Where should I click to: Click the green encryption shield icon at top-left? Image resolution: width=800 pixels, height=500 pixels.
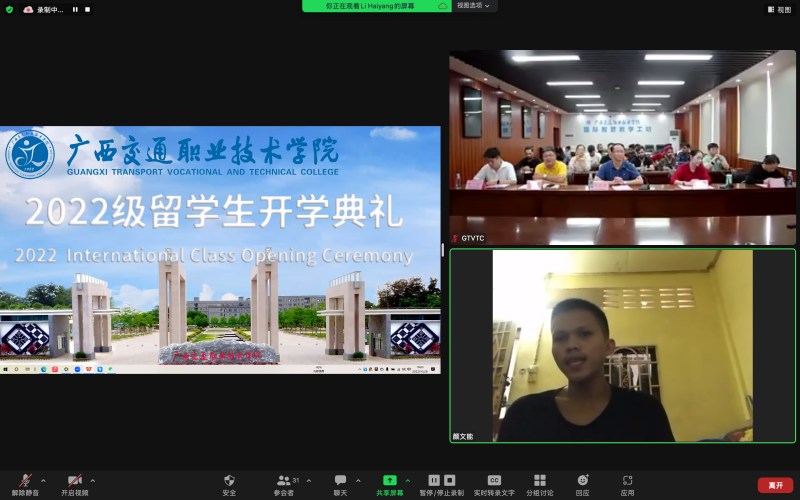tap(9, 9)
